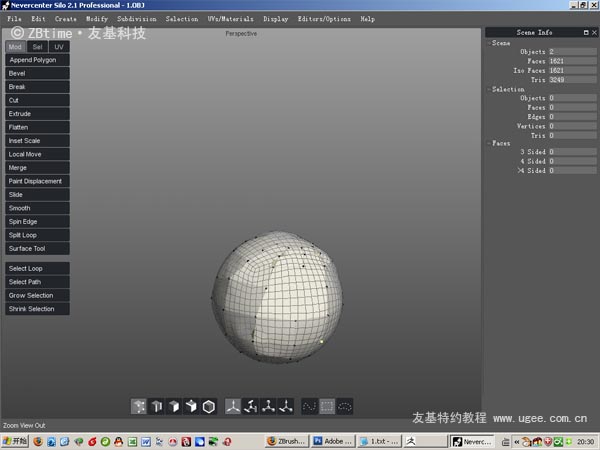Open the File menu
The height and width of the screenshot is (450, 600).
tap(14, 19)
